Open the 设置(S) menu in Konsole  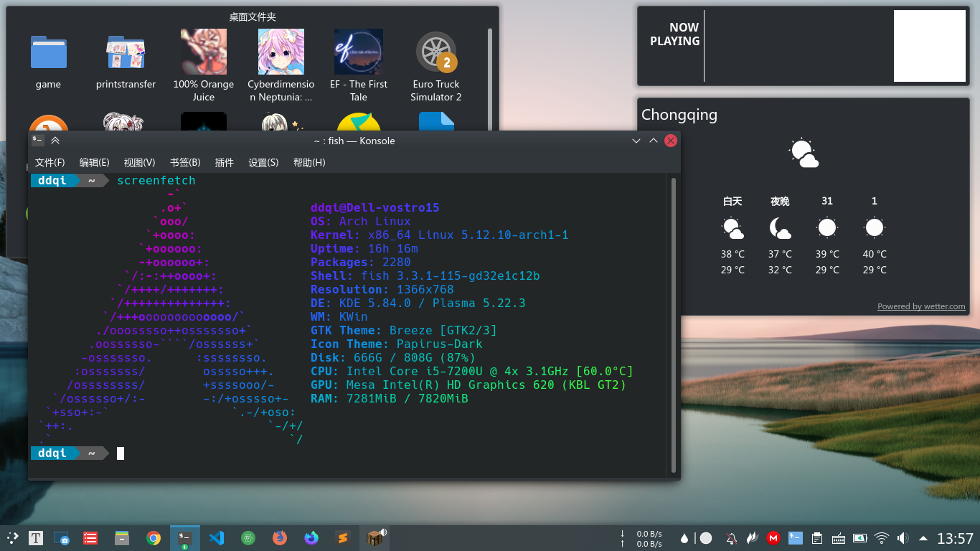[263, 163]
